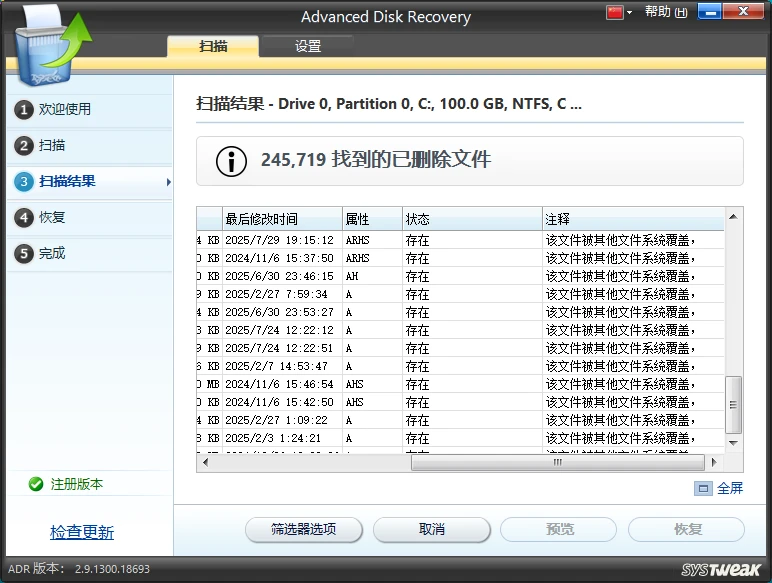Go to step 1 欢迎使用

click(x=90, y=109)
